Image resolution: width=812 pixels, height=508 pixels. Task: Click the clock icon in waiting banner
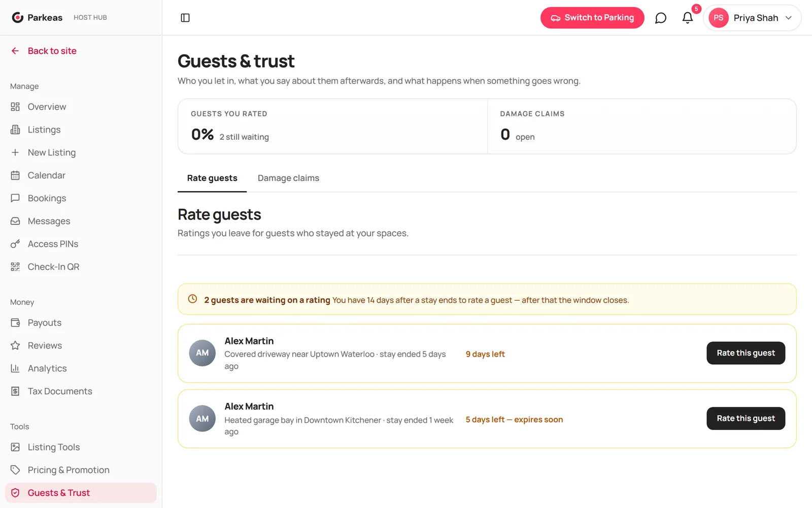tap(193, 299)
